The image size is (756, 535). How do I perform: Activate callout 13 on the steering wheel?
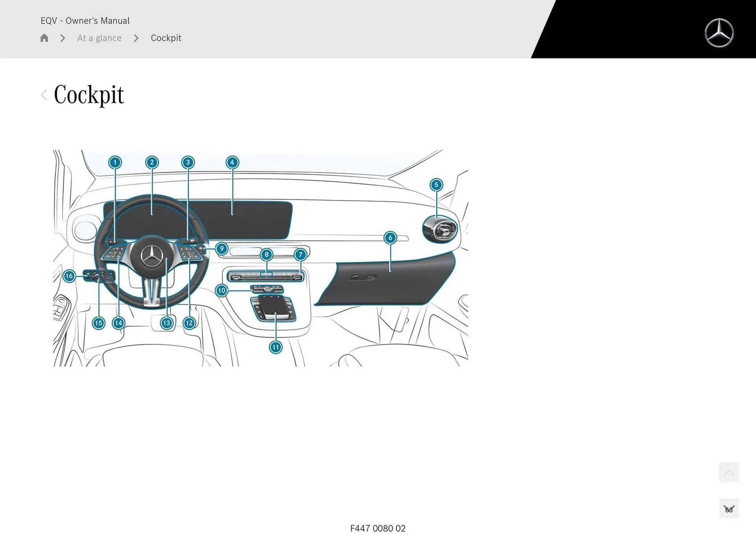pos(167,323)
